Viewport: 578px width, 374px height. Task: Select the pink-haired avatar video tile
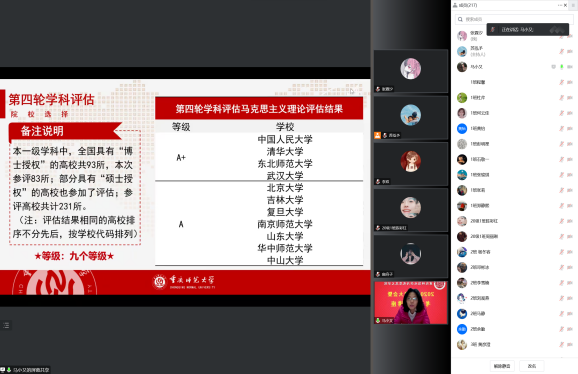[411, 71]
